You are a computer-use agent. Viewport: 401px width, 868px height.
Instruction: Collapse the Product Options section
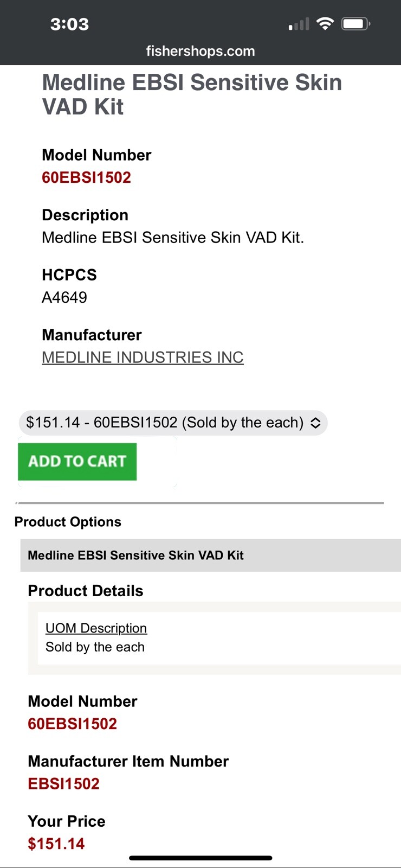[x=68, y=521]
